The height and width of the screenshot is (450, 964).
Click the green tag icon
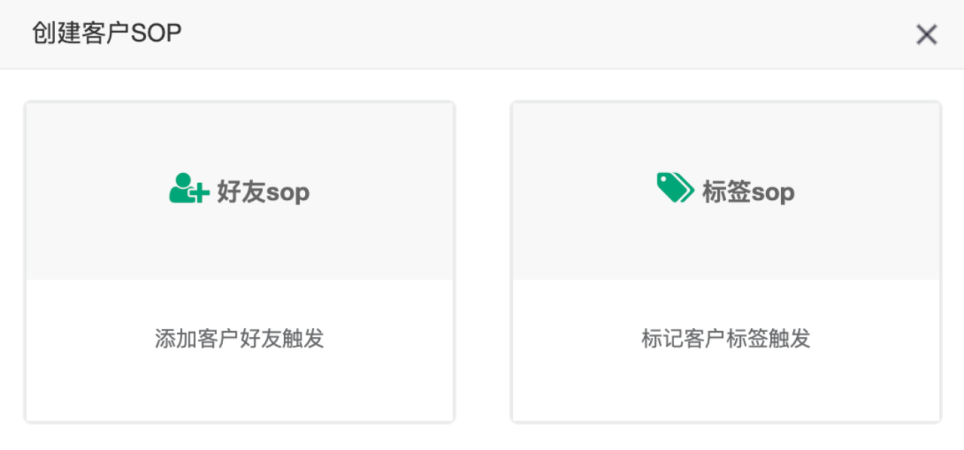(x=675, y=188)
